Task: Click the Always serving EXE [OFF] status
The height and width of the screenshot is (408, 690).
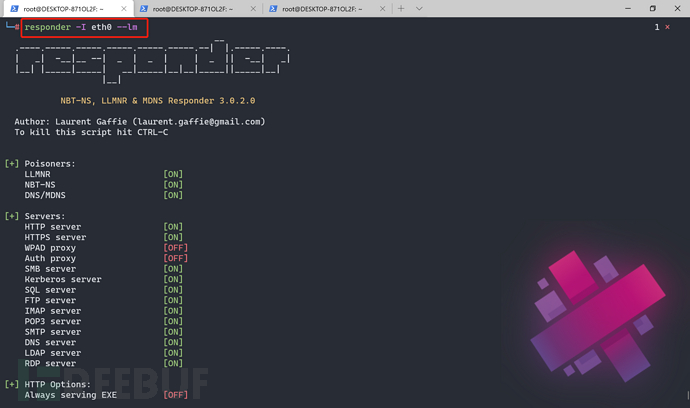Action: coord(175,395)
